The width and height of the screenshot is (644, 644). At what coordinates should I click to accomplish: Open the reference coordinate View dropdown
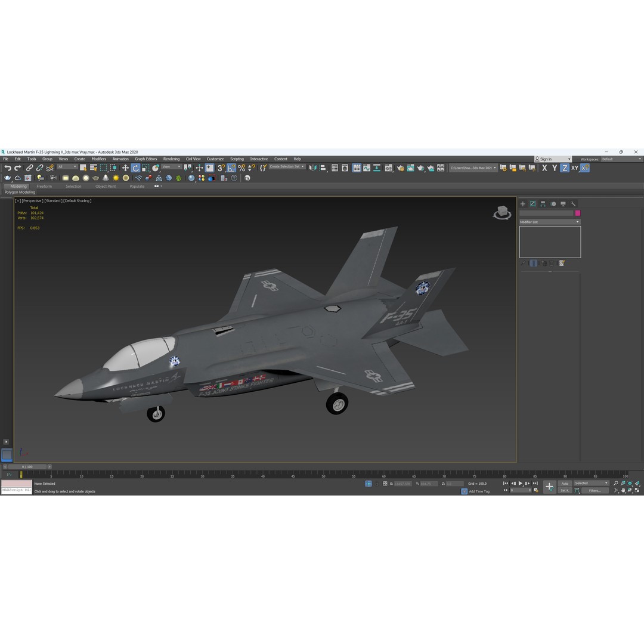tap(171, 167)
